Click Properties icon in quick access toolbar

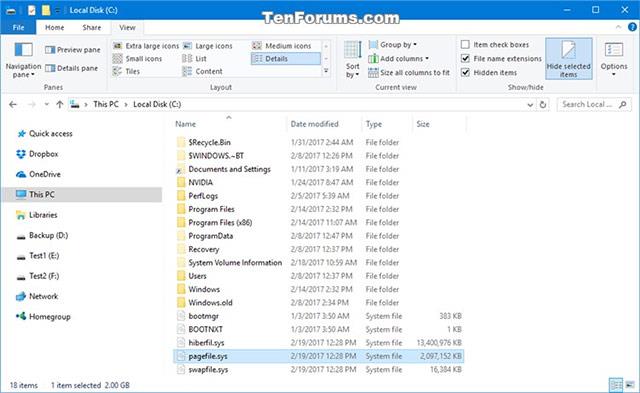click(32, 10)
